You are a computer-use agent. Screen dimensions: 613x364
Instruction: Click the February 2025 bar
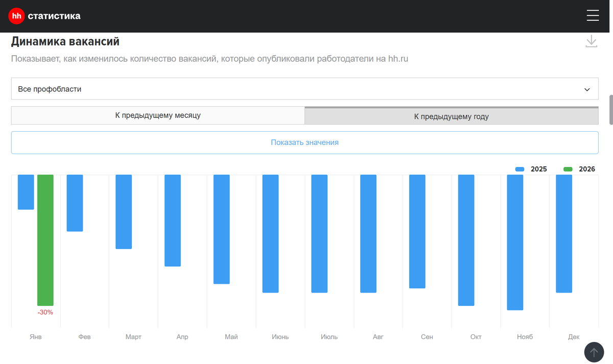point(75,203)
